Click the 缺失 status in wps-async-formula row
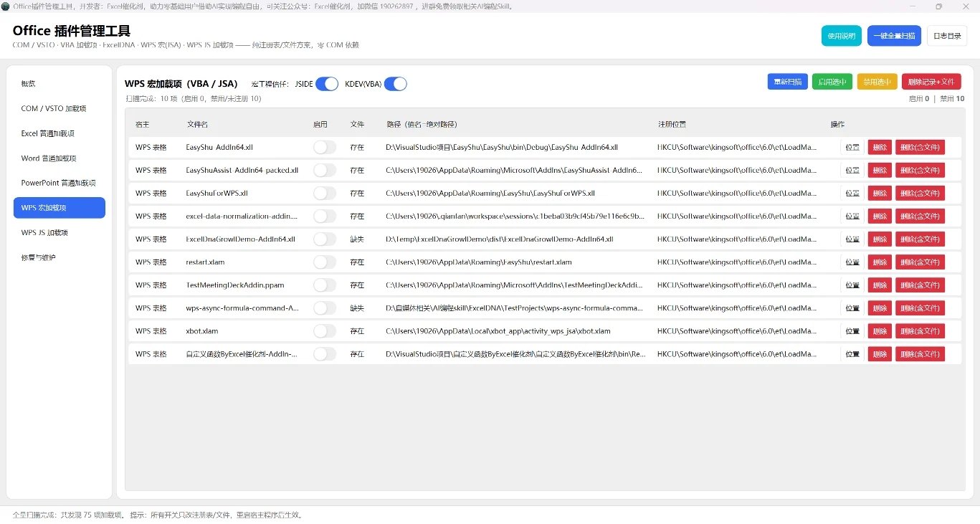The height and width of the screenshot is (524, 980). (357, 308)
